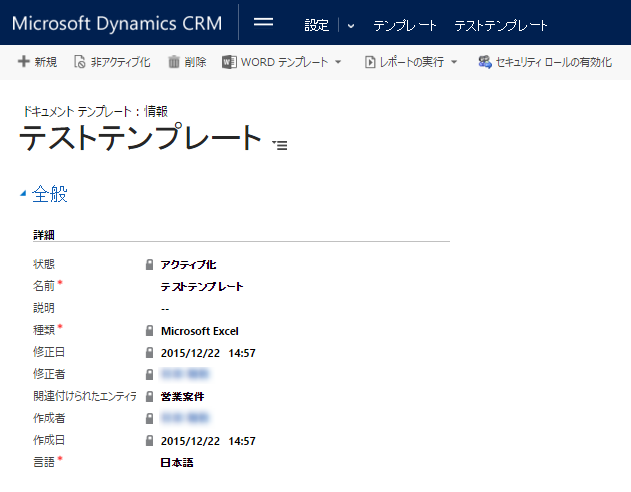Viewport: 631px width, 492px height.
Task: Click the 非アクティブ化 document icon
Action: coord(80,62)
